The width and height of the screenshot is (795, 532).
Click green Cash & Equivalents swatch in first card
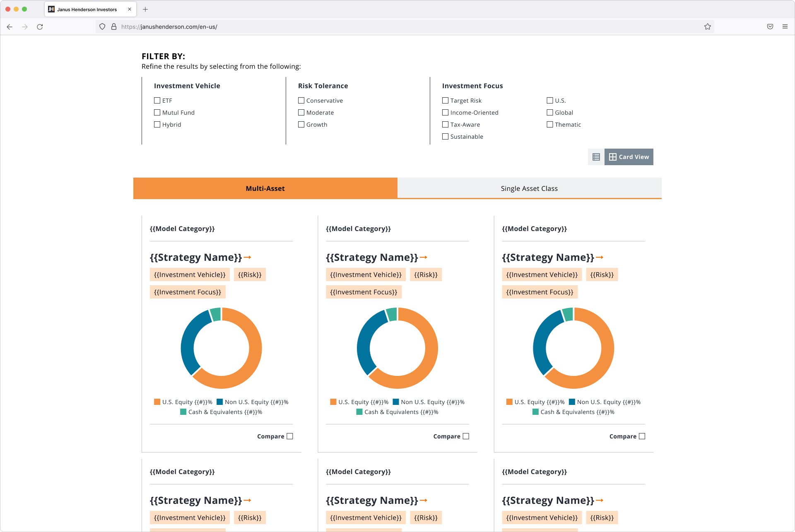tap(183, 412)
